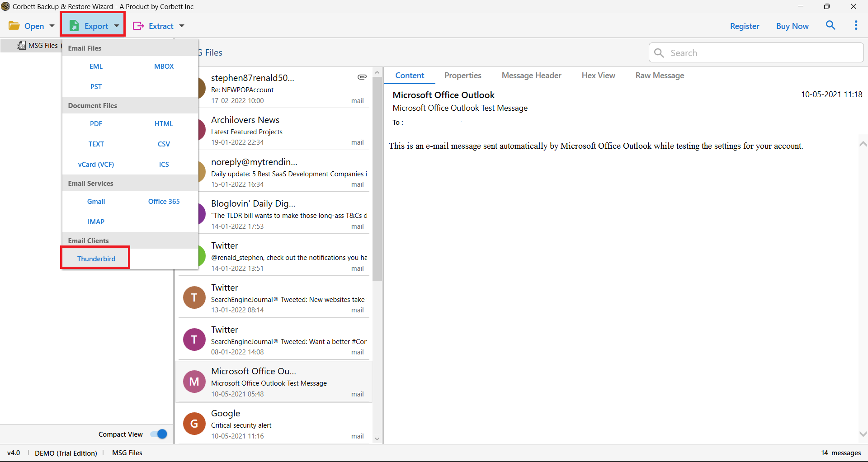Choose EML export format
Image resolution: width=868 pixels, height=462 pixels.
(x=96, y=66)
